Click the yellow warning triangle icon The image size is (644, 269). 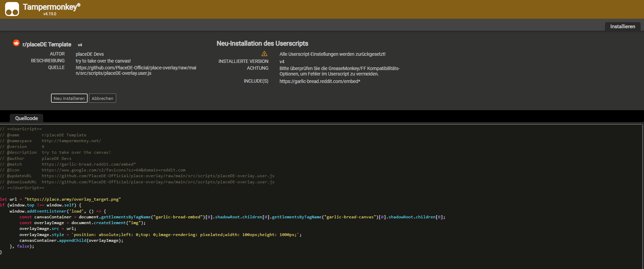pos(264,54)
